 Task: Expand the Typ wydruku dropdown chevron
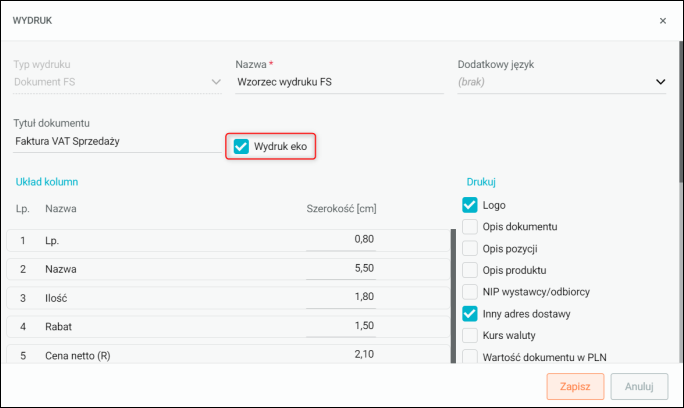(216, 82)
